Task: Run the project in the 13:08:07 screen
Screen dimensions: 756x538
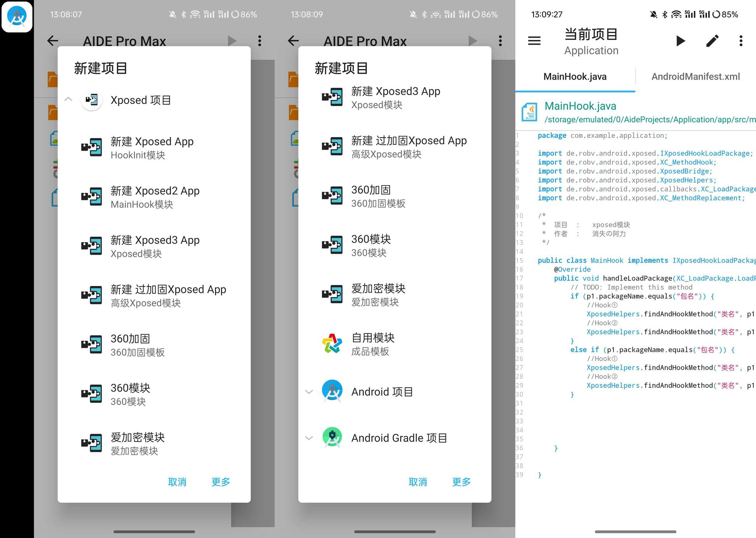Action: point(232,41)
